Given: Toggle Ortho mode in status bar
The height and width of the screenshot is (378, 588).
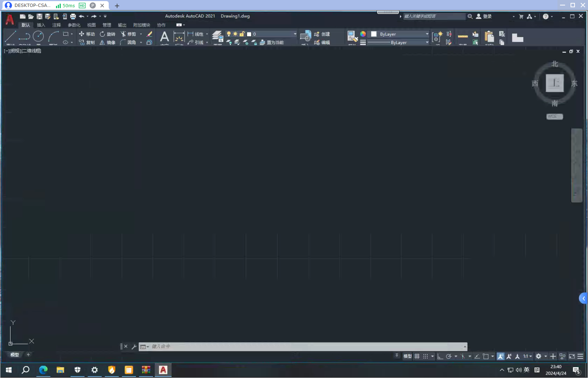Looking at the screenshot, I should pos(440,357).
